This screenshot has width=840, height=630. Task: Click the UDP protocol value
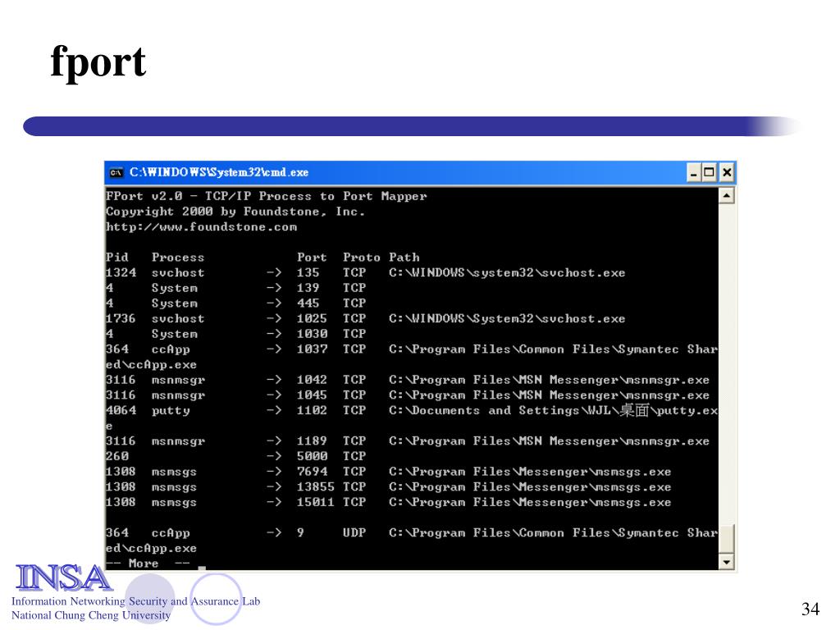click(x=354, y=533)
